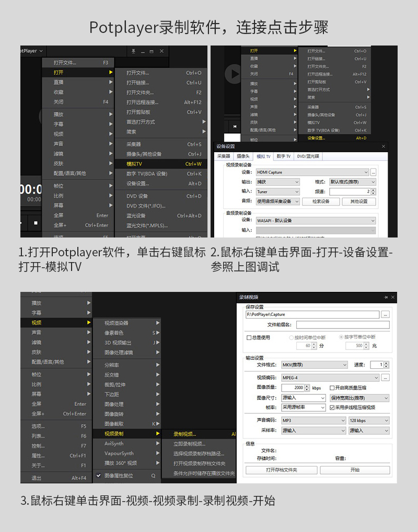Open 保持宽高比(推荐) dropdown
The width and height of the screenshot is (418, 532).
(x=359, y=398)
